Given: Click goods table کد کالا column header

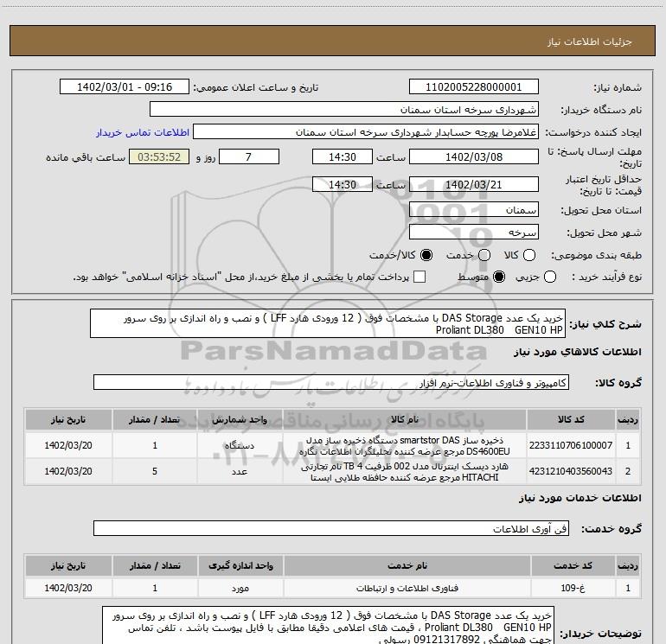Looking at the screenshot, I should (x=571, y=419).
